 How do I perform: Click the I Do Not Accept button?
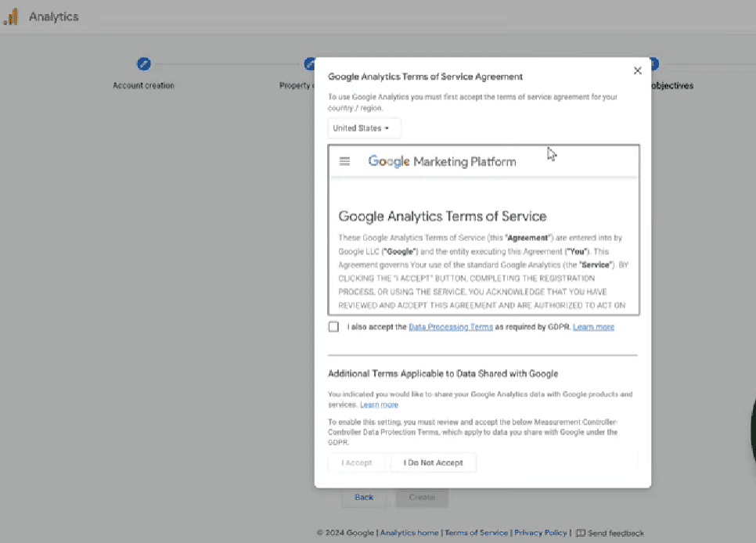[433, 462]
